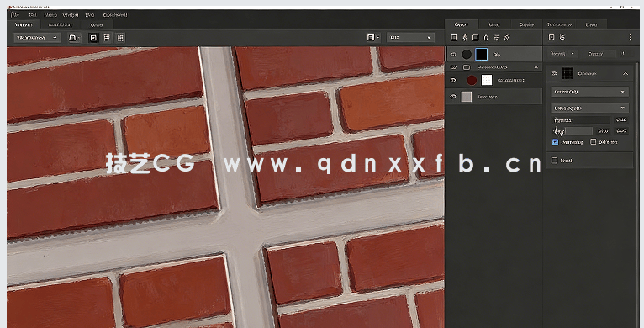This screenshot has height=328, width=644.
Task: Collapse the black grid component section
Action: [626, 73]
